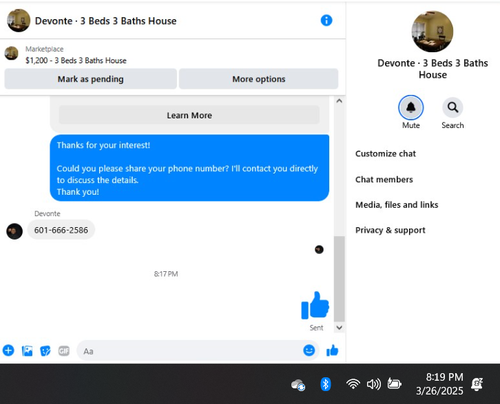The image size is (500, 404).
Task: Mute notifications with the bell icon
Action: (411, 107)
